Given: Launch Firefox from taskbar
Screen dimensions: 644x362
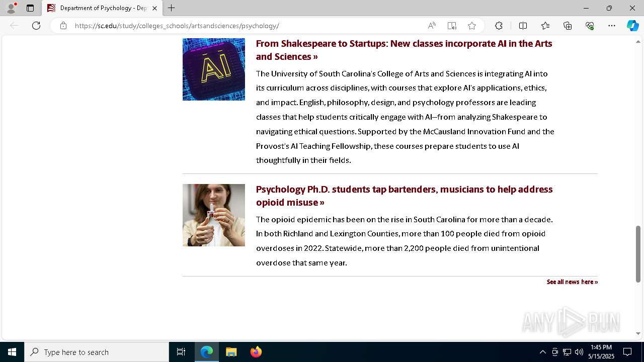Looking at the screenshot, I should [x=256, y=352].
